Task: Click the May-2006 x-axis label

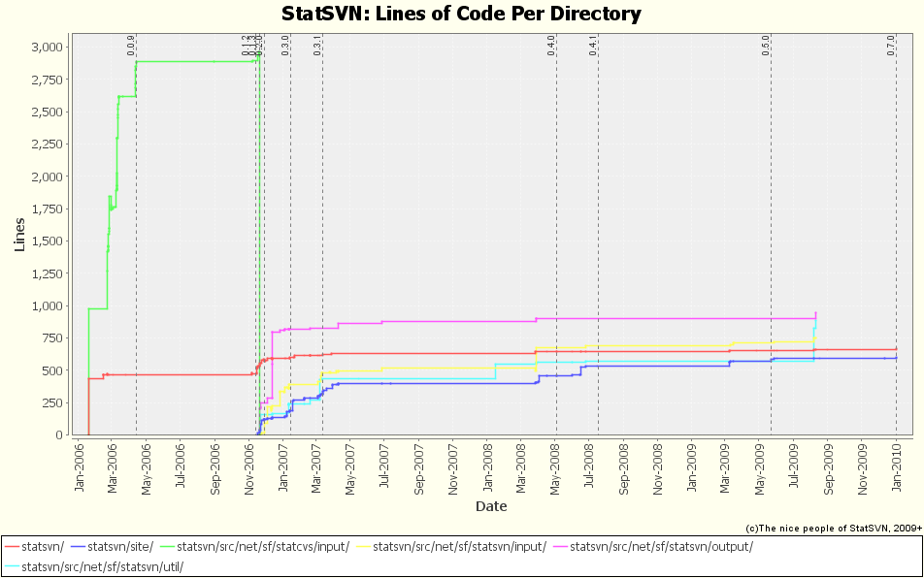Action: point(147,469)
